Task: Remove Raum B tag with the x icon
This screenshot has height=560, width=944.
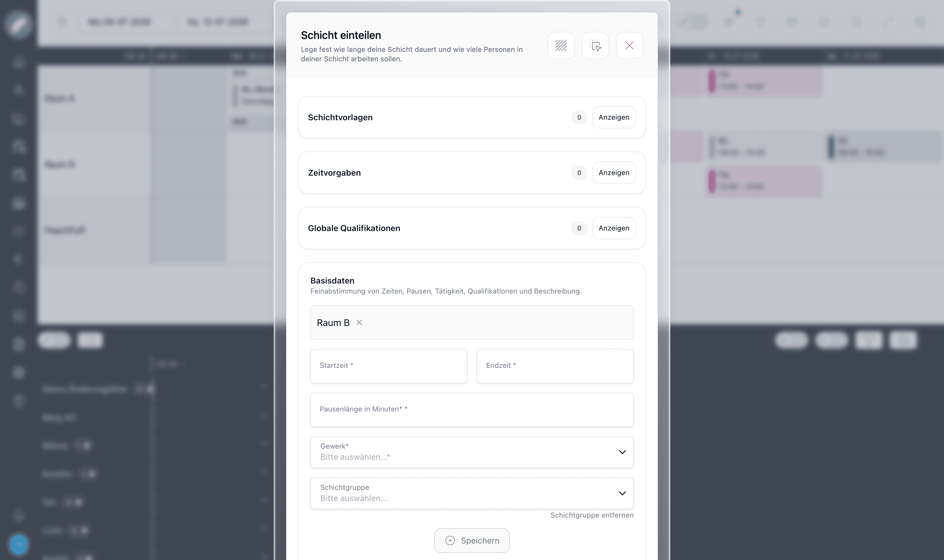Action: 359,323
